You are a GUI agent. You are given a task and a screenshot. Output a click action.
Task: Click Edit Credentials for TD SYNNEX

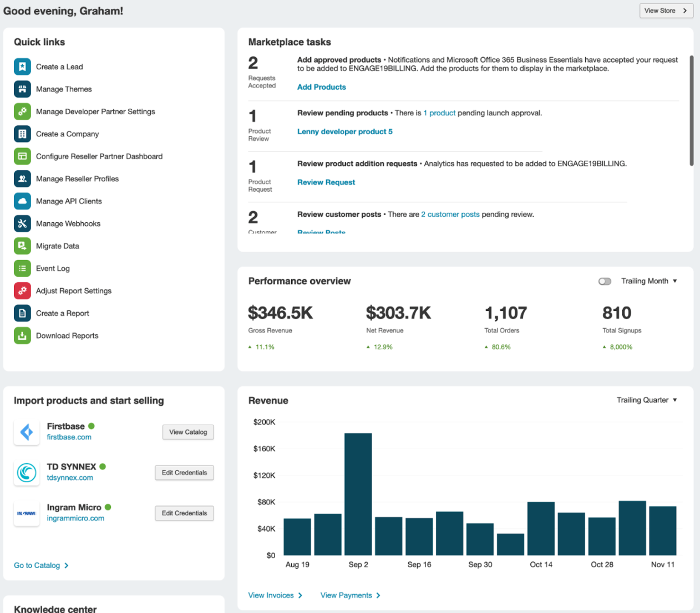(184, 473)
